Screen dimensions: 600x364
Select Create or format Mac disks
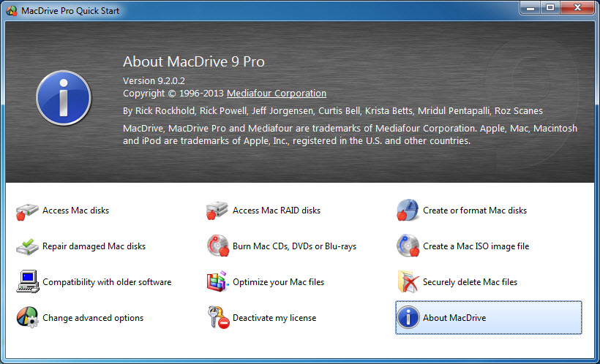(474, 211)
